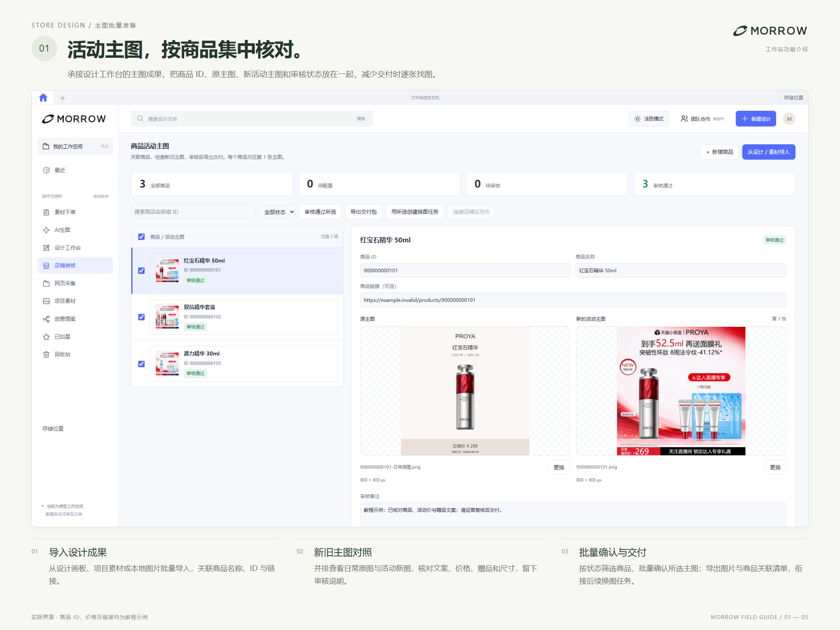840x630 pixels.
Task: Filter by 审核通过 stat card
Action: point(714,184)
